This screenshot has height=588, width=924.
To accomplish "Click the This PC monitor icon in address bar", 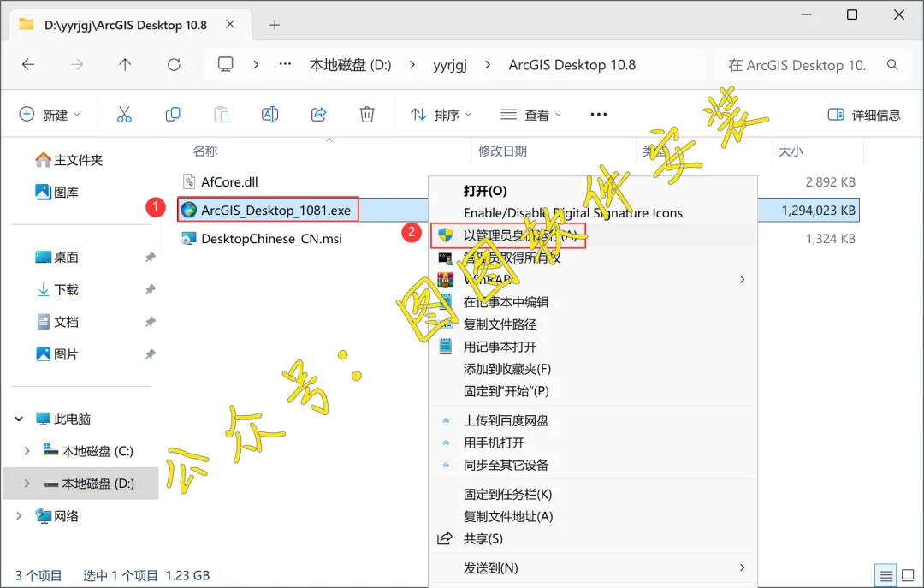I will [226, 64].
